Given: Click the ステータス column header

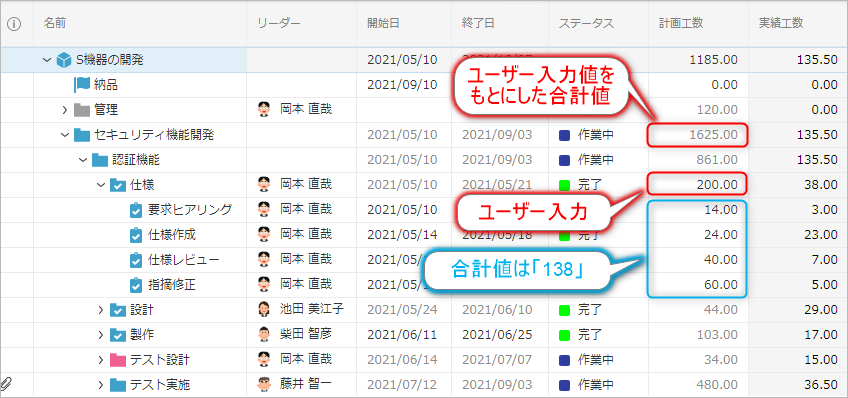Looking at the screenshot, I should tap(586, 23).
